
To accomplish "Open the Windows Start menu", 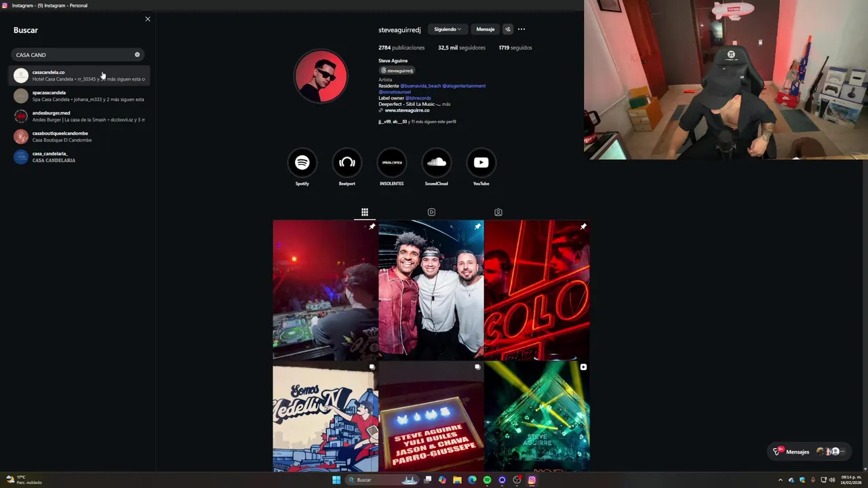I will click(336, 480).
